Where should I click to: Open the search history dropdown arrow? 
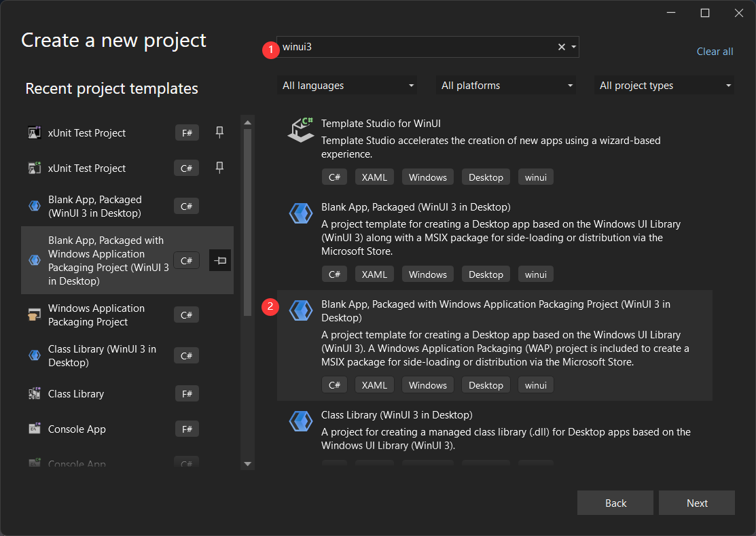pyautogui.click(x=574, y=47)
